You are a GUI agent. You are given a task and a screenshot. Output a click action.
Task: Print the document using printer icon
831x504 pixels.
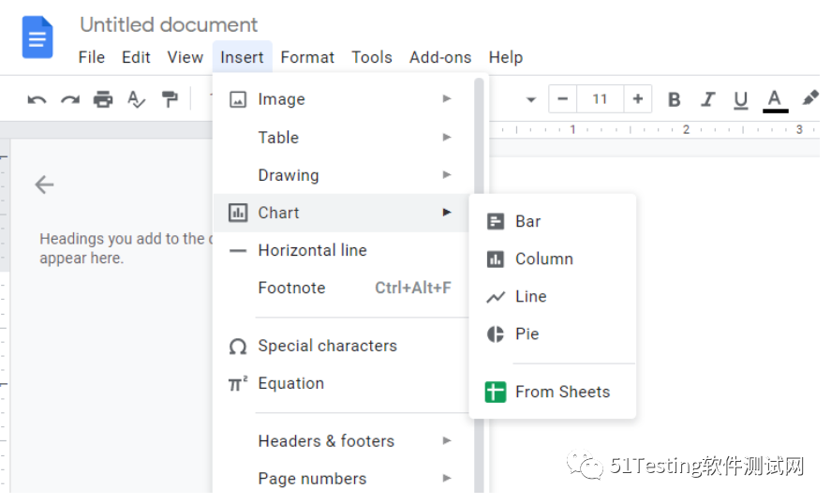103,99
